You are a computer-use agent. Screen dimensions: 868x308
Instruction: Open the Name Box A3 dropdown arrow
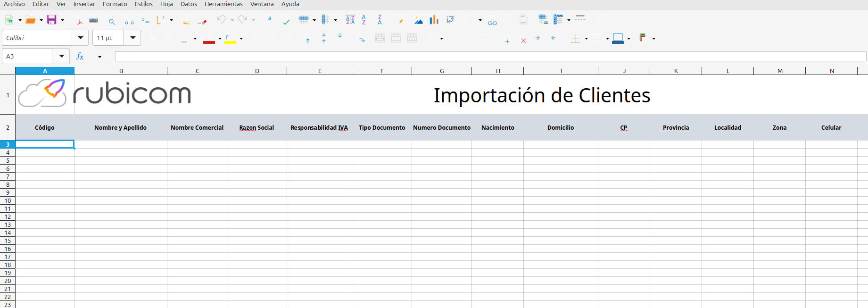click(x=61, y=56)
